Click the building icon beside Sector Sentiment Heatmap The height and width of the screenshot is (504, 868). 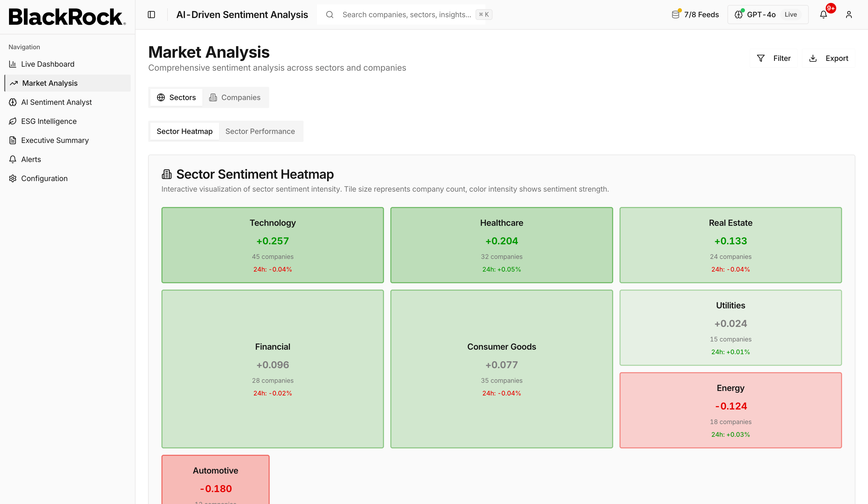(167, 174)
